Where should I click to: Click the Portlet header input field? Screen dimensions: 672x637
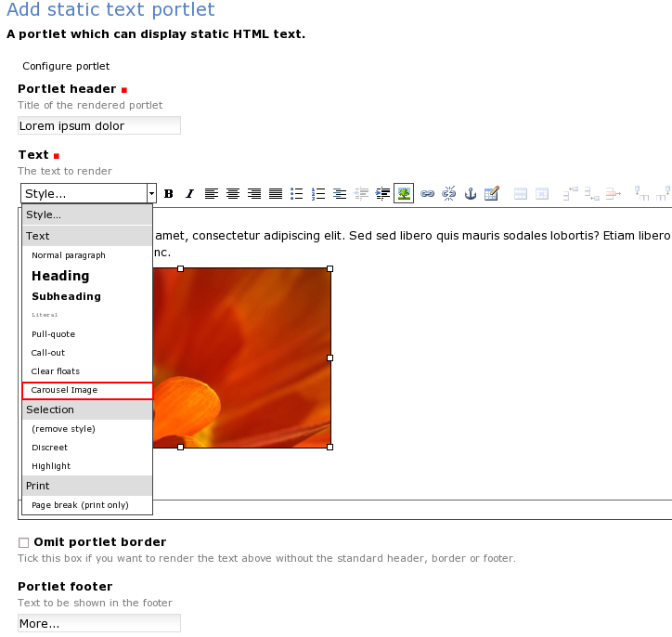(99, 125)
